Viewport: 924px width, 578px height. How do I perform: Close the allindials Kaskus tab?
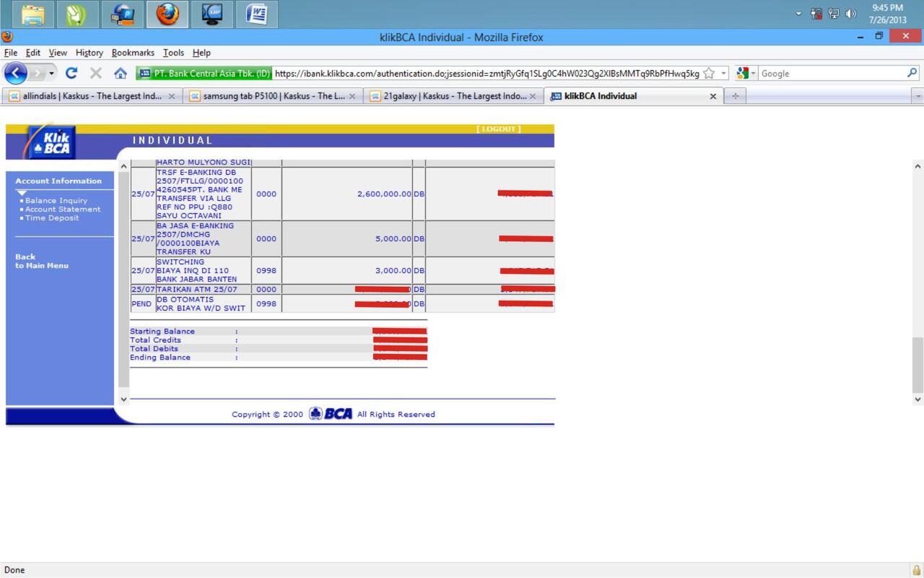click(x=172, y=96)
